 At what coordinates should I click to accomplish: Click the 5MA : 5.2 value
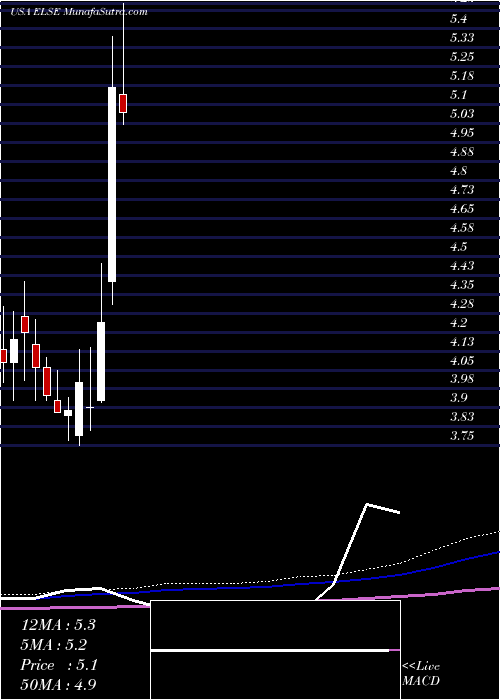pos(54,645)
